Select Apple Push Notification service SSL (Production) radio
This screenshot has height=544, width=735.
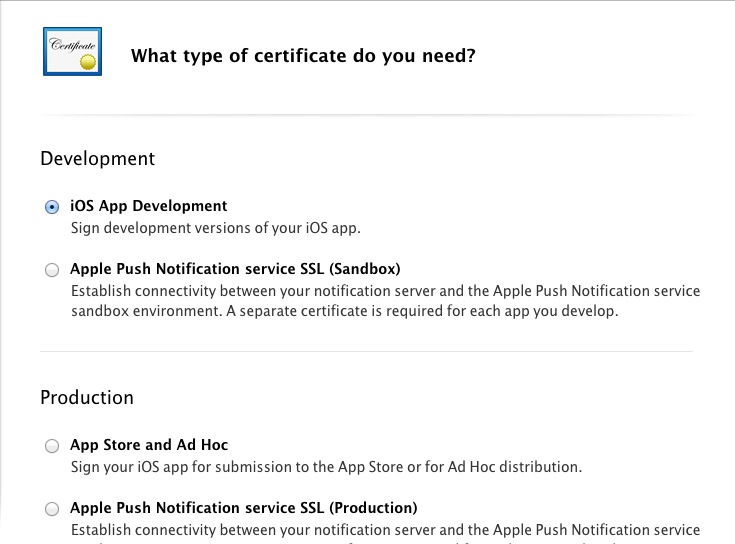tap(52, 509)
